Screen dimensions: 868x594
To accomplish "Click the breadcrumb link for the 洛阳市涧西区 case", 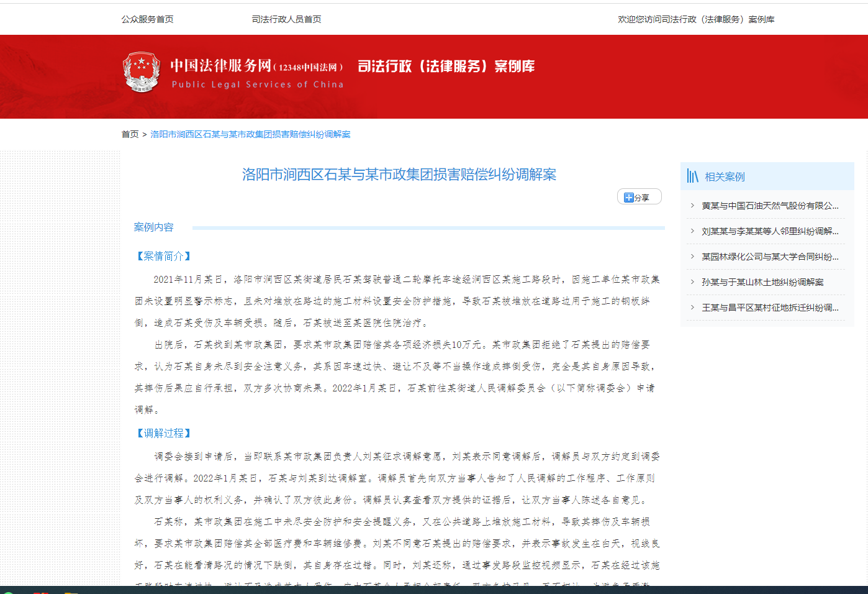I will point(250,134).
